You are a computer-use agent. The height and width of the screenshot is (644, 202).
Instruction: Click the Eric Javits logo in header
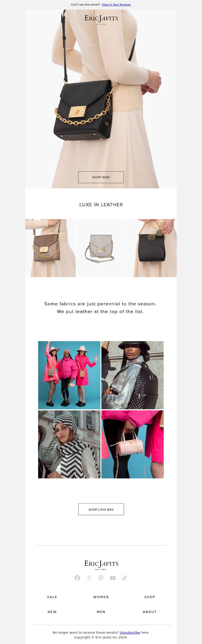[101, 20]
